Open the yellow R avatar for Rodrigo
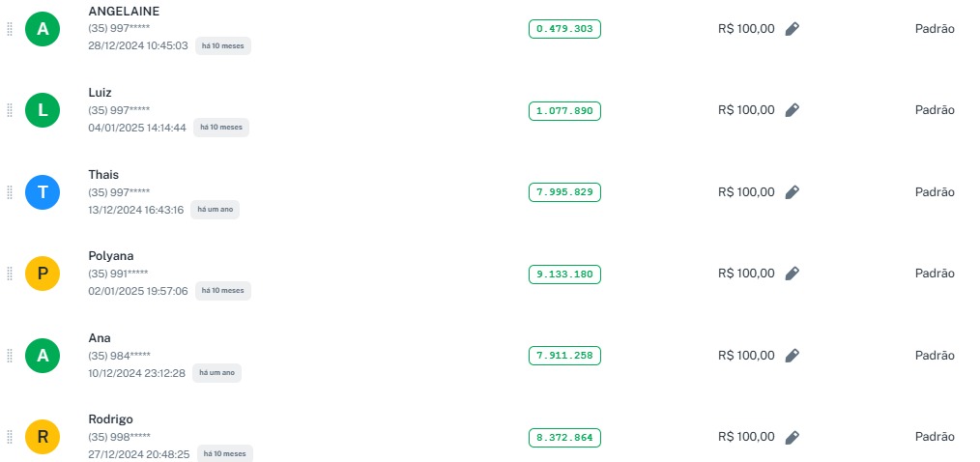The image size is (980, 462). tap(43, 437)
